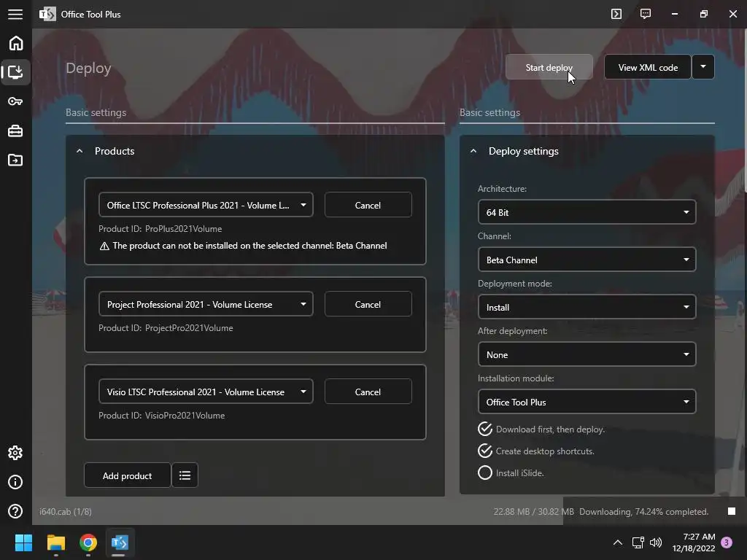Image resolution: width=747 pixels, height=560 pixels.
Task: Click Add product button
Action: 127,475
